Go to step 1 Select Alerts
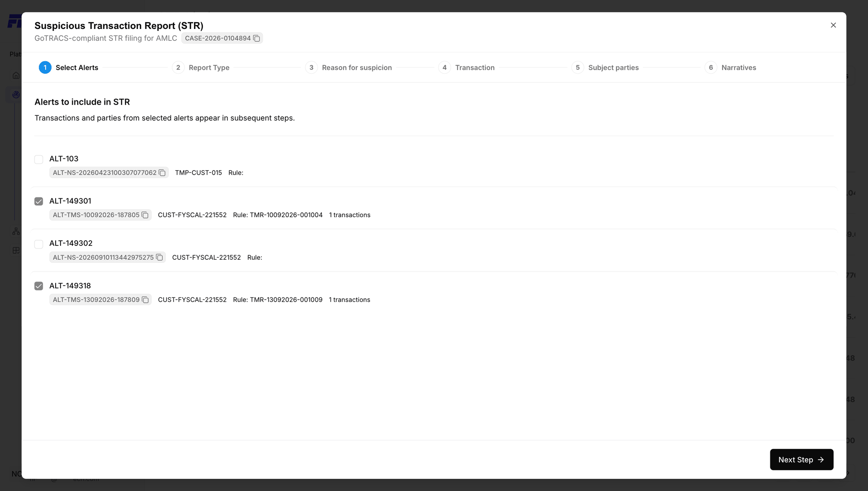The width and height of the screenshot is (868, 491). [69, 67]
